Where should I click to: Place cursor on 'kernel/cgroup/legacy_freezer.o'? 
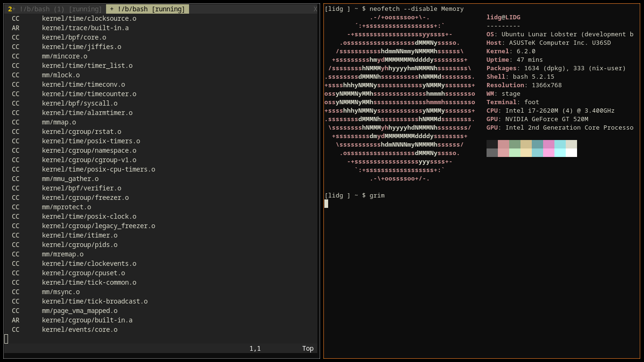coord(99,226)
